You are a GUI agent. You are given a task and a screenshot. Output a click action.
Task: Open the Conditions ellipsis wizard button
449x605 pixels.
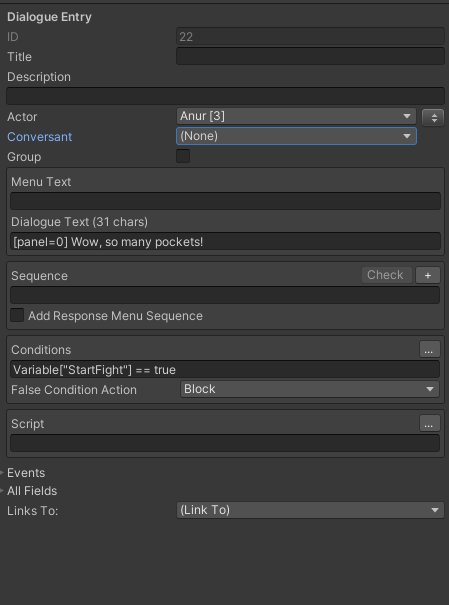click(429, 349)
